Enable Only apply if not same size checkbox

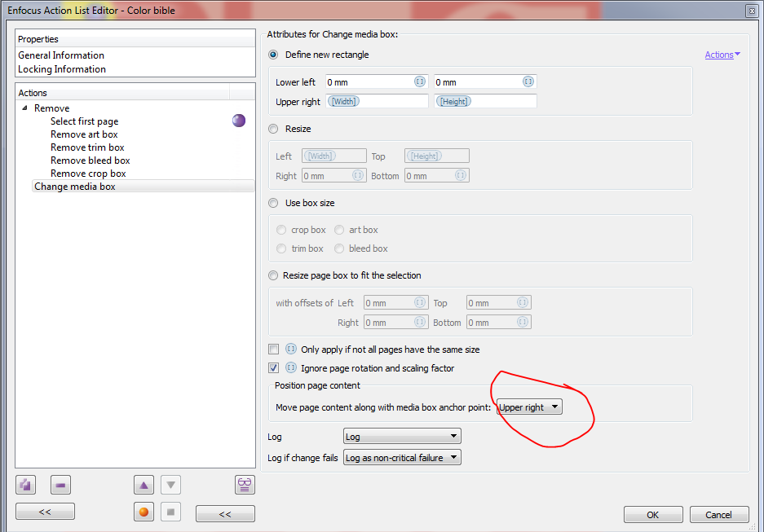tap(274, 349)
